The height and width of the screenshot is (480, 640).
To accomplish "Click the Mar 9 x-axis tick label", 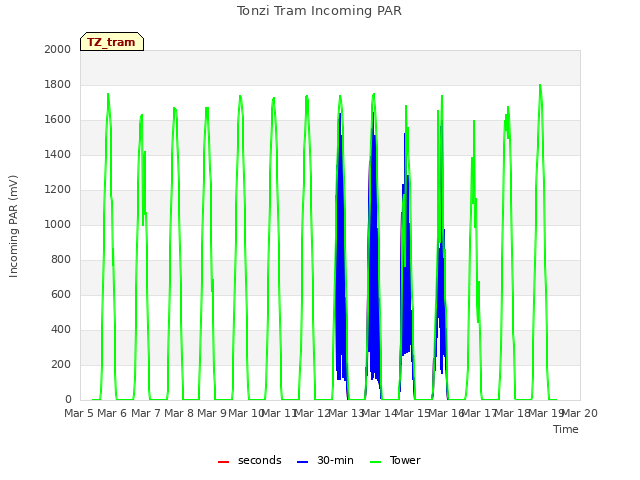I will [212, 413].
